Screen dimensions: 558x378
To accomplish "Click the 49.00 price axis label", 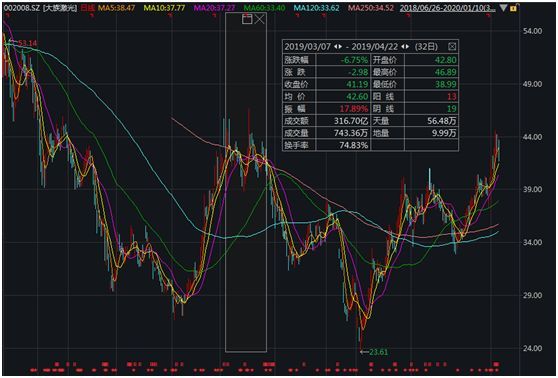I will 532,84.
